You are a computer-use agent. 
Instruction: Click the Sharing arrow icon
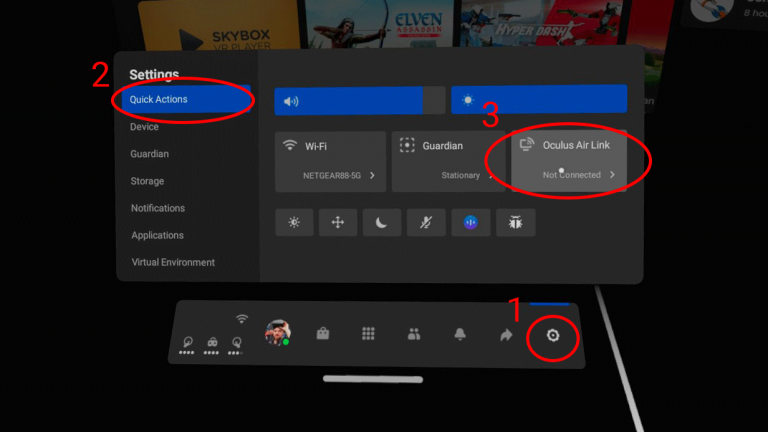point(506,335)
